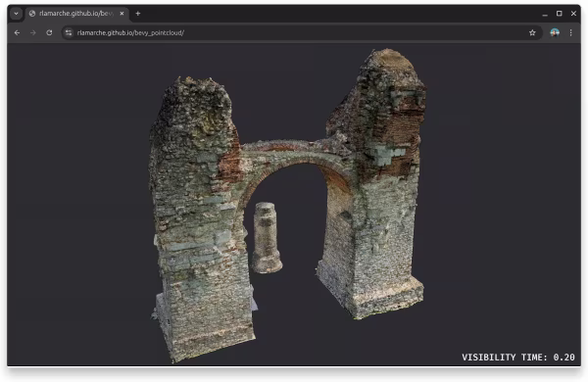View site information icon

coord(69,33)
